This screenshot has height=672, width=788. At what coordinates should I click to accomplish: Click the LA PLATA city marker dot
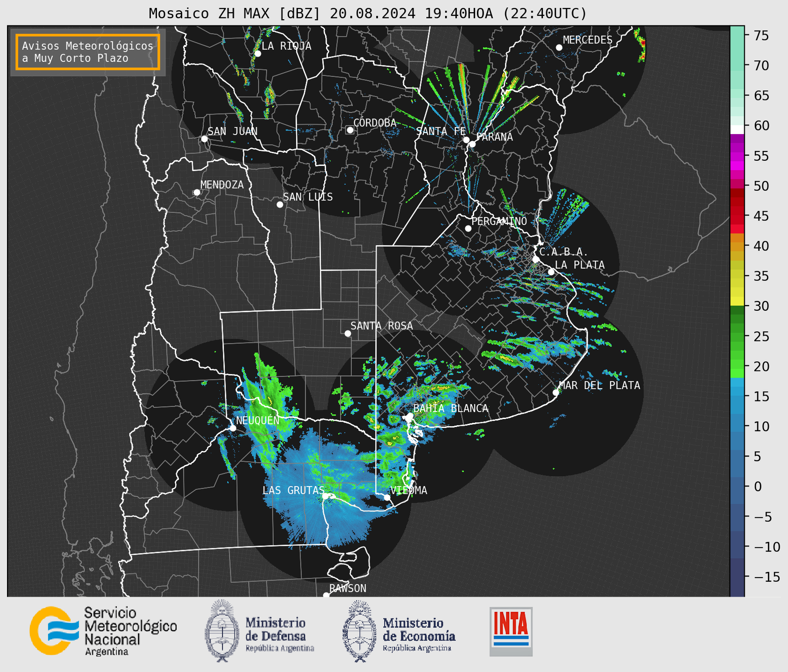pyautogui.click(x=551, y=272)
